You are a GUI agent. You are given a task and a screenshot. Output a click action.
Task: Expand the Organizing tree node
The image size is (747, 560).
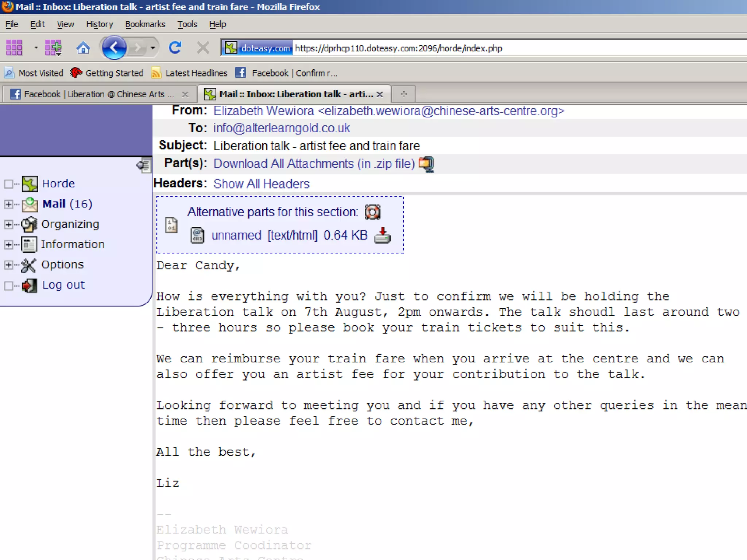pyautogui.click(x=8, y=224)
